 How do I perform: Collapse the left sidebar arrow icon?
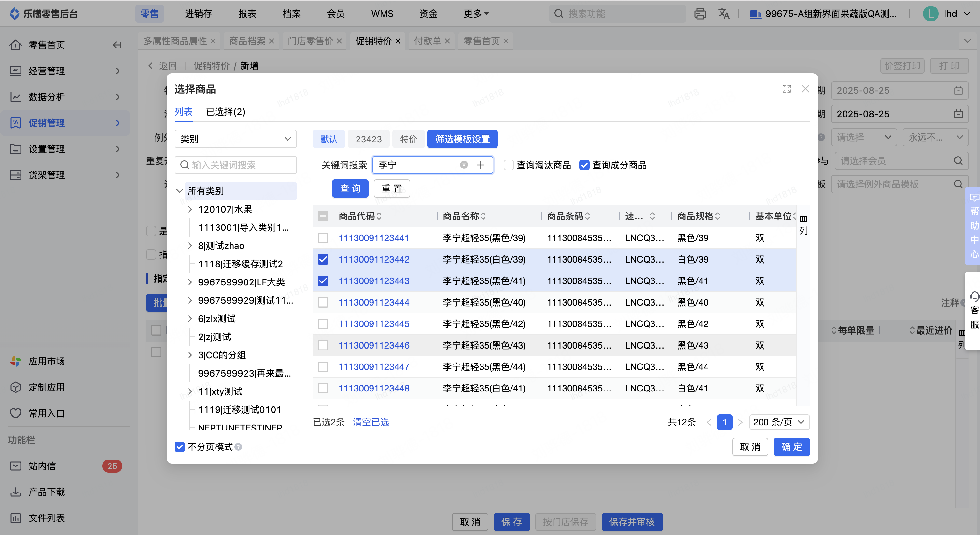click(117, 45)
